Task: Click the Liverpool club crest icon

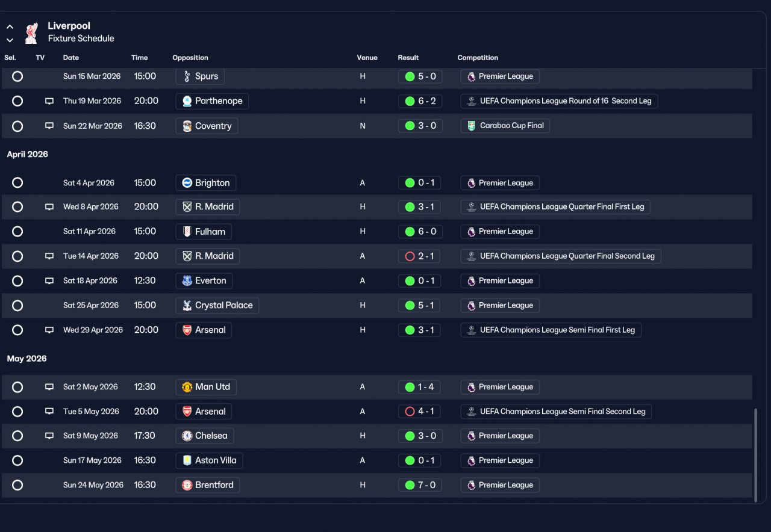Action: coord(31,32)
